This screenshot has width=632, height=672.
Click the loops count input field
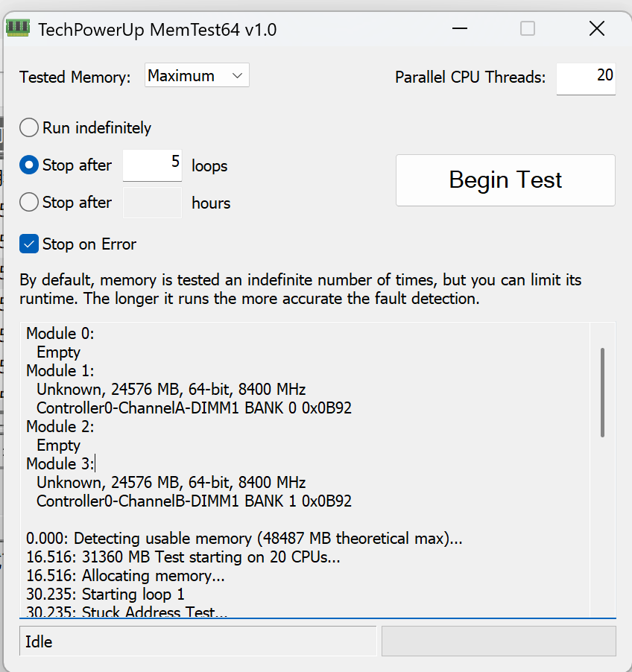pyautogui.click(x=152, y=165)
